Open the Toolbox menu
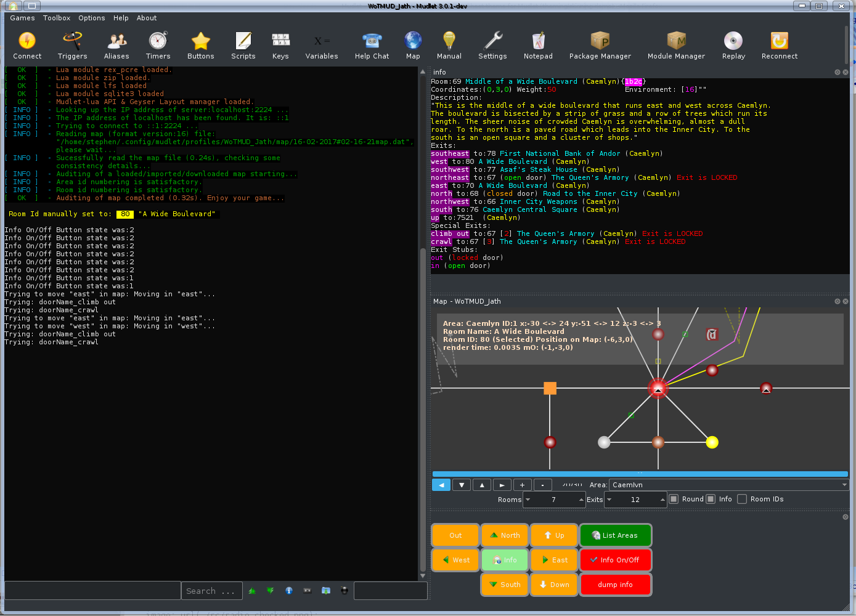The width and height of the screenshot is (856, 616). pyautogui.click(x=57, y=18)
